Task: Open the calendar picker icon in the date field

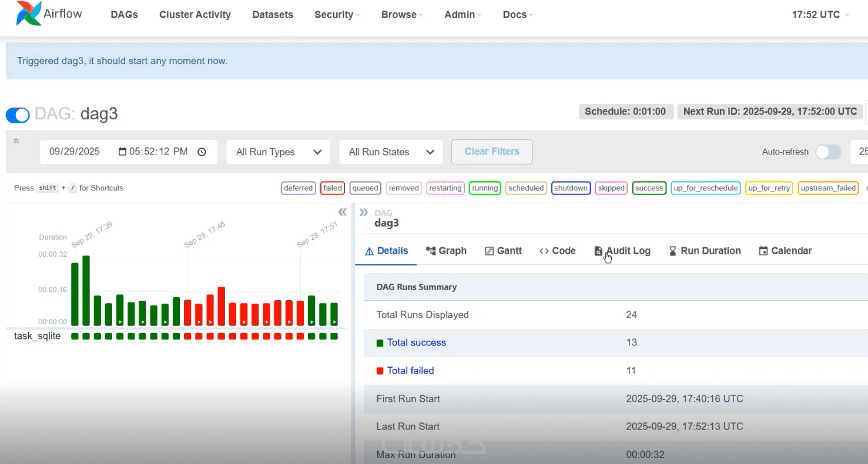Action: point(122,152)
